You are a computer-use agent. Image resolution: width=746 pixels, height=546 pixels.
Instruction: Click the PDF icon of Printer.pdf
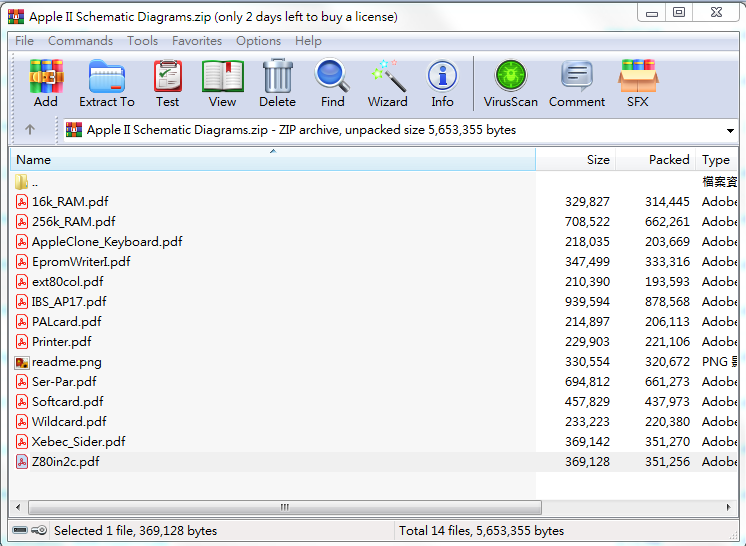coord(21,341)
